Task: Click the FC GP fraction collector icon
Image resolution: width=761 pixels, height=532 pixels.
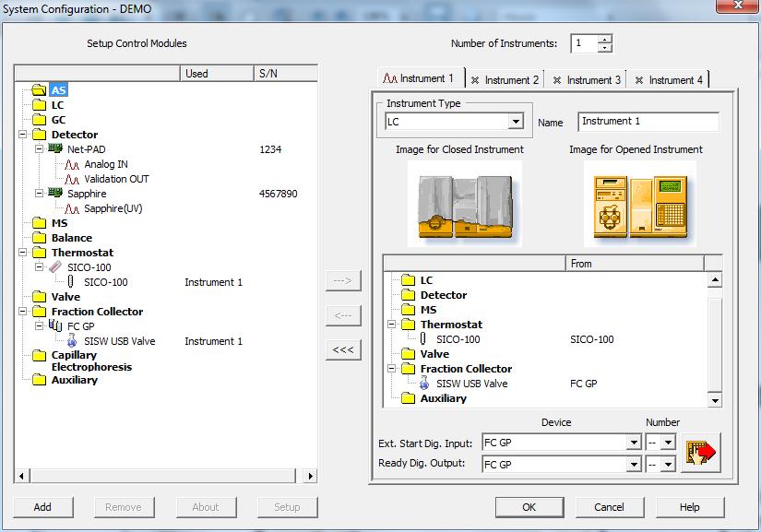Action: (x=55, y=325)
